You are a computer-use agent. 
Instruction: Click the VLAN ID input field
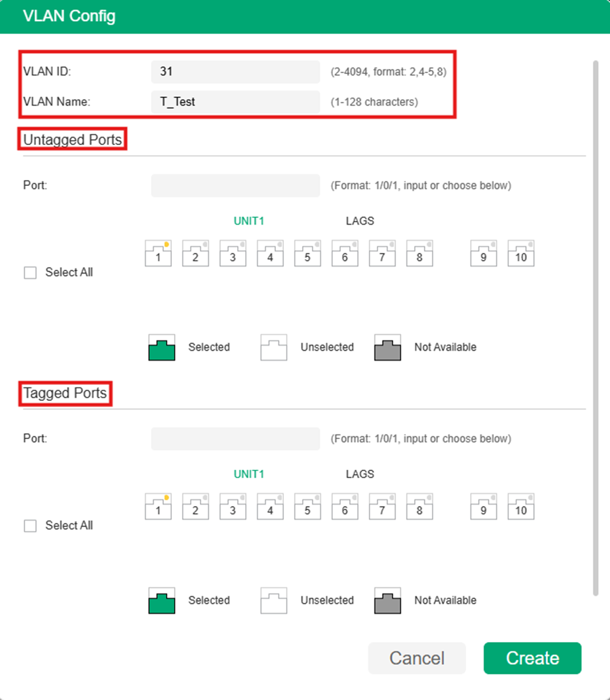coord(235,71)
